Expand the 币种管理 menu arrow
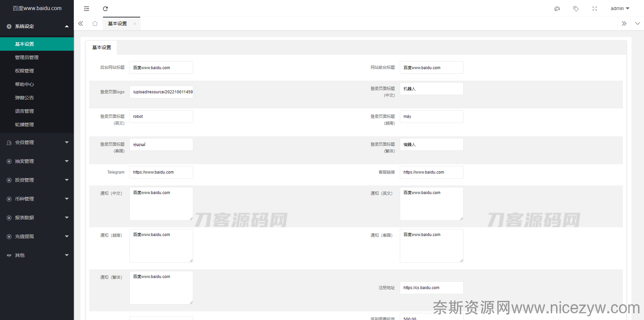The image size is (644, 320). [x=67, y=199]
